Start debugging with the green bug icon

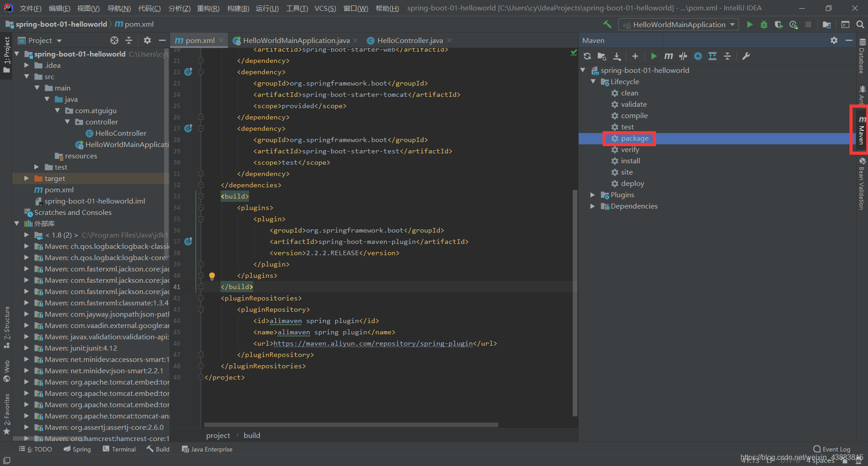coord(764,24)
